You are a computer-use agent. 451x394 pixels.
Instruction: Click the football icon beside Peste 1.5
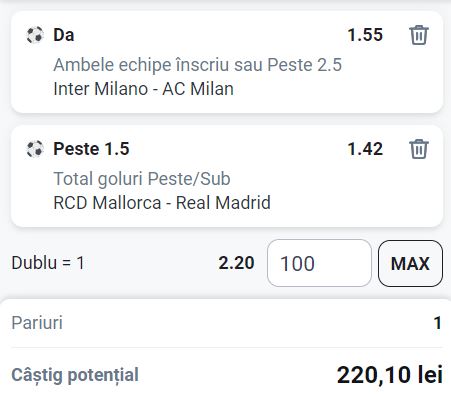click(x=35, y=149)
